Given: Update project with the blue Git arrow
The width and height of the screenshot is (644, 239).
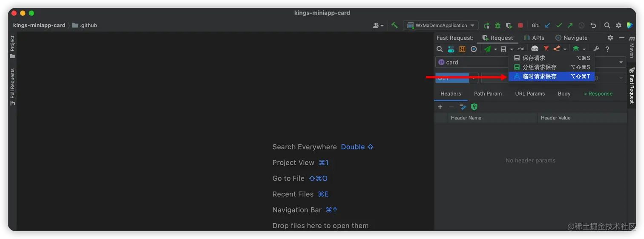Looking at the screenshot, I should [548, 26].
